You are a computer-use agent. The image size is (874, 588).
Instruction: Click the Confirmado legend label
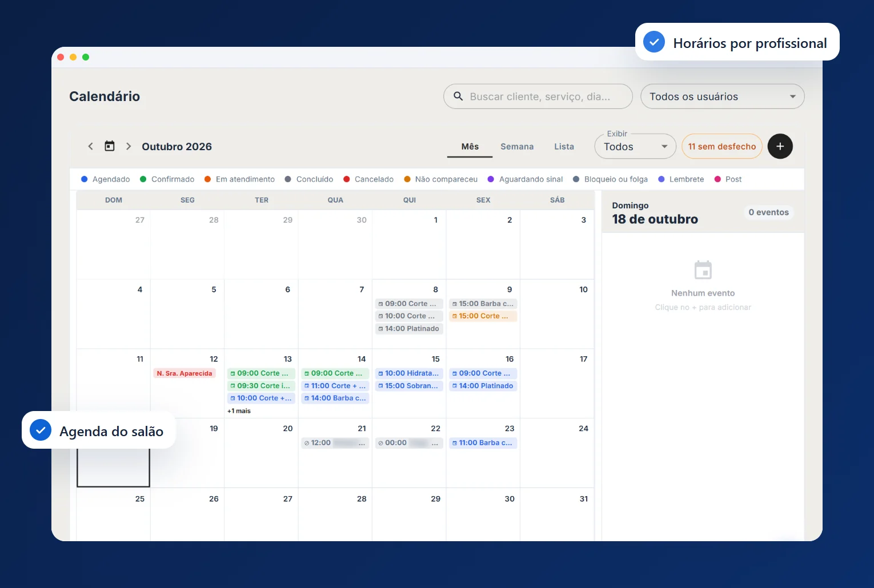173,179
